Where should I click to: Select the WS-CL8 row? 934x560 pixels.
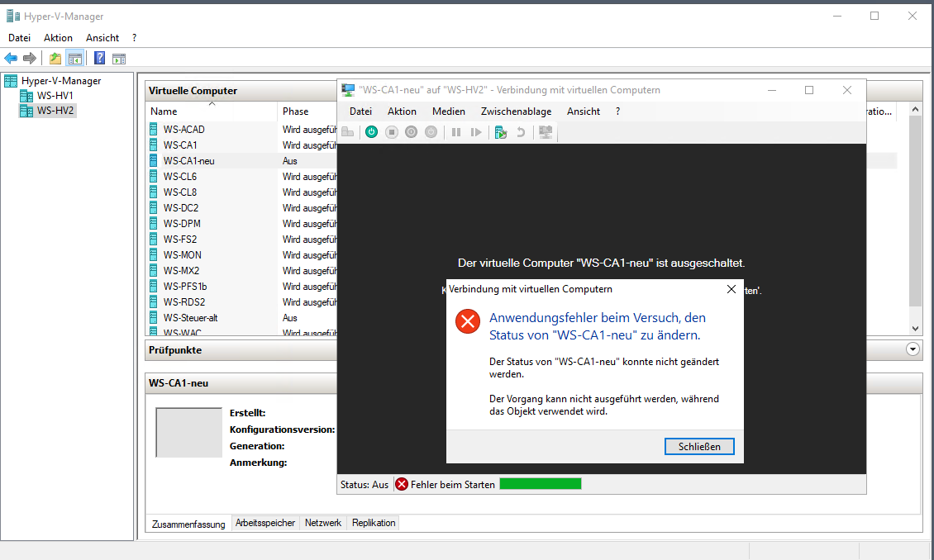click(x=242, y=192)
